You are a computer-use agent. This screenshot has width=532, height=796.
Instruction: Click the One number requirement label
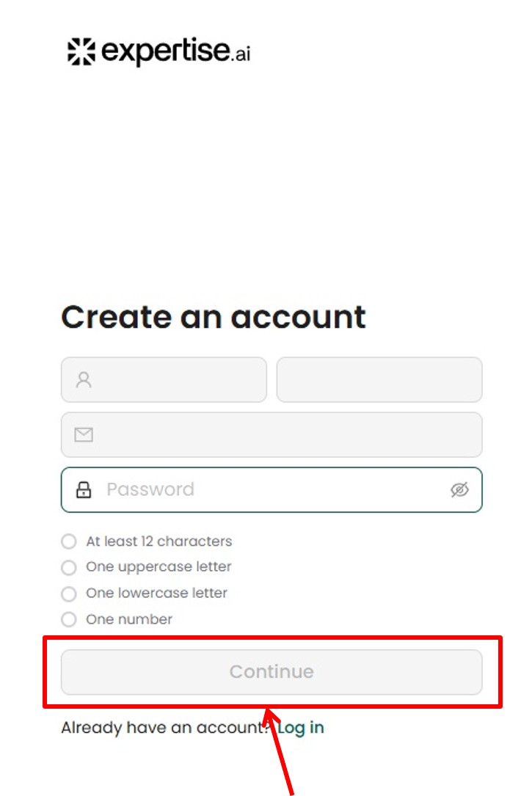129,619
